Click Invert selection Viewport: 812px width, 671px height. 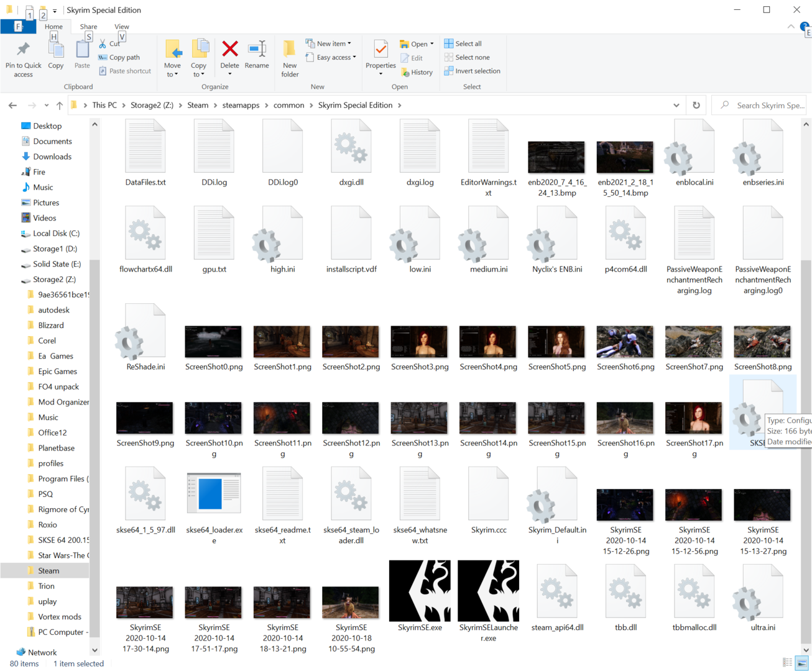472,71
